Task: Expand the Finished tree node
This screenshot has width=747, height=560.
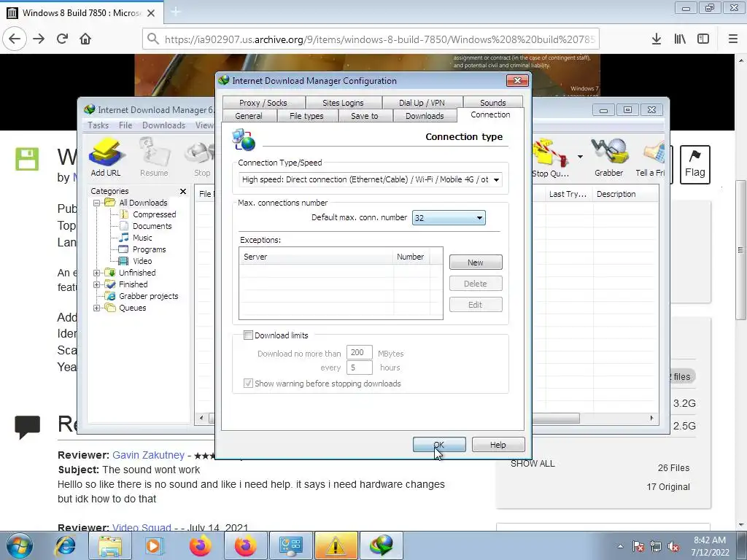Action: click(x=96, y=284)
